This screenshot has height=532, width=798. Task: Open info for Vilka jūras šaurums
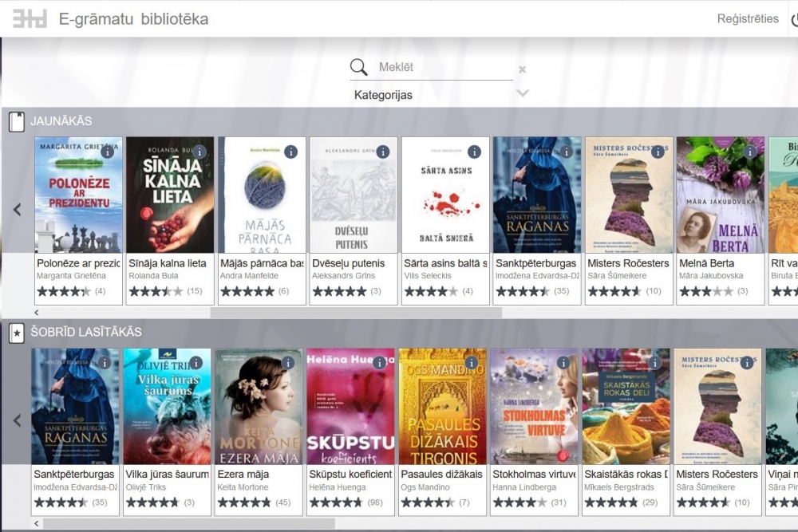tap(196, 363)
